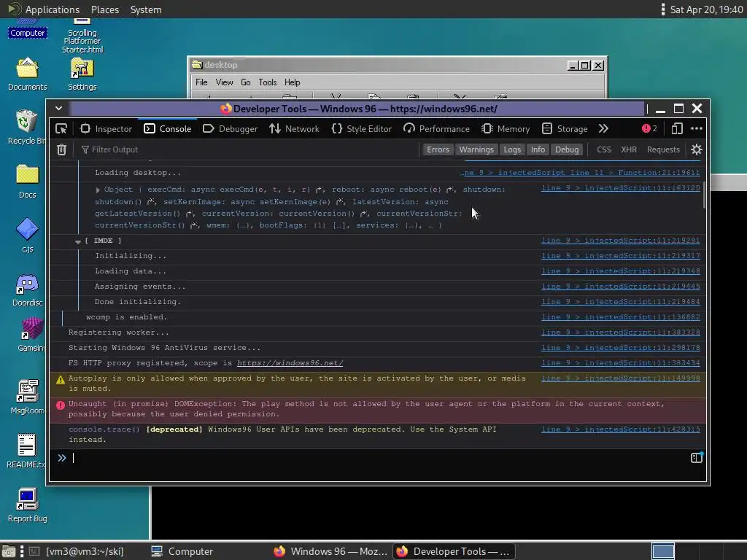Open source link of Autoplay warning message
The image size is (747, 560).
pyautogui.click(x=620, y=378)
